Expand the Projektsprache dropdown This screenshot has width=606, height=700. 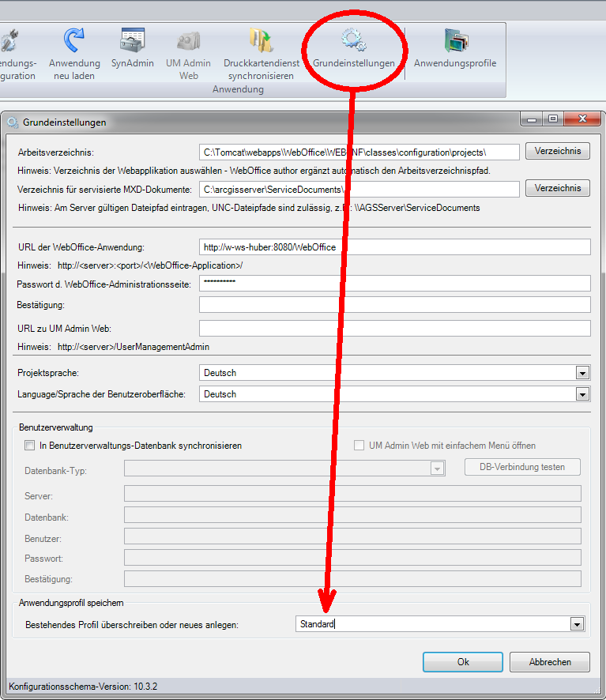(582, 373)
